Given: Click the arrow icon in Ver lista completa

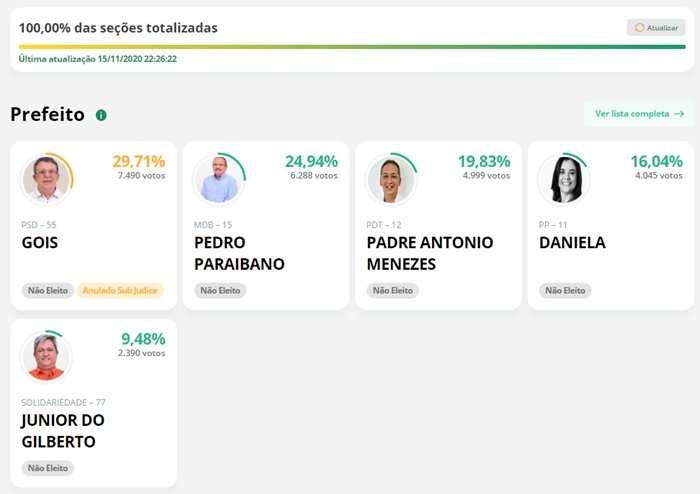Looking at the screenshot, I should point(679,114).
